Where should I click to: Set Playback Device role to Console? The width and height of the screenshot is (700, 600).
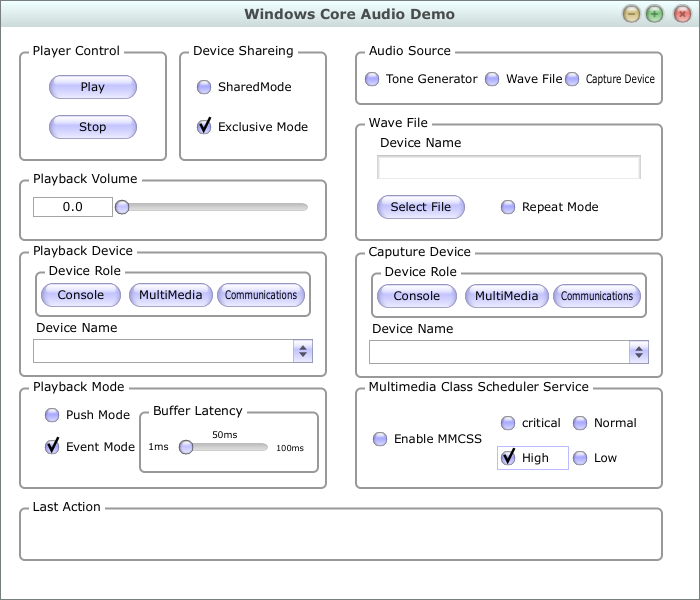click(x=80, y=295)
